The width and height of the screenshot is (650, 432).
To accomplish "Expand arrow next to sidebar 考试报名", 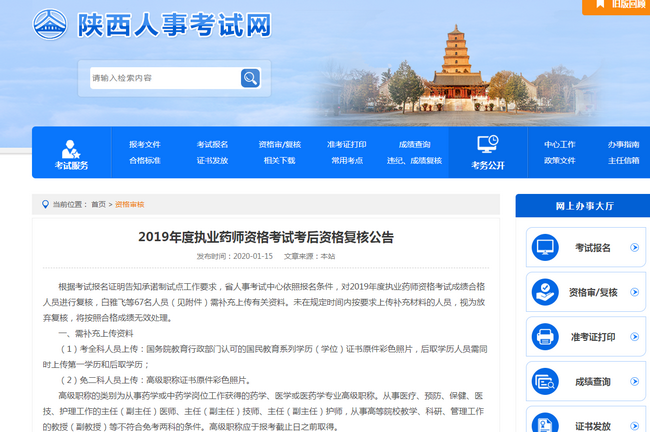I will (634, 247).
